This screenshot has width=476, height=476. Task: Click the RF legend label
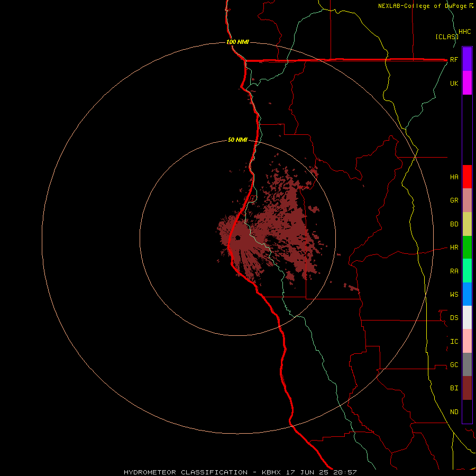pyautogui.click(x=454, y=60)
